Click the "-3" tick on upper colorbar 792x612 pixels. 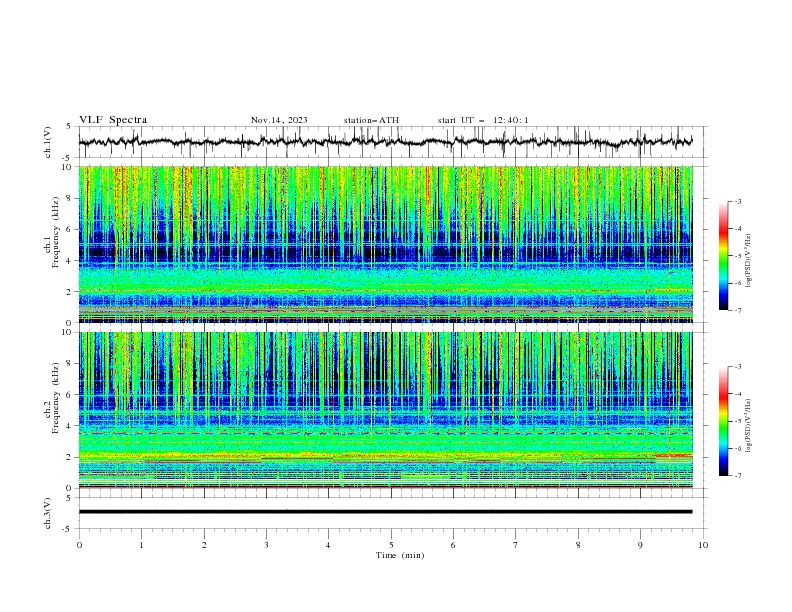point(738,201)
